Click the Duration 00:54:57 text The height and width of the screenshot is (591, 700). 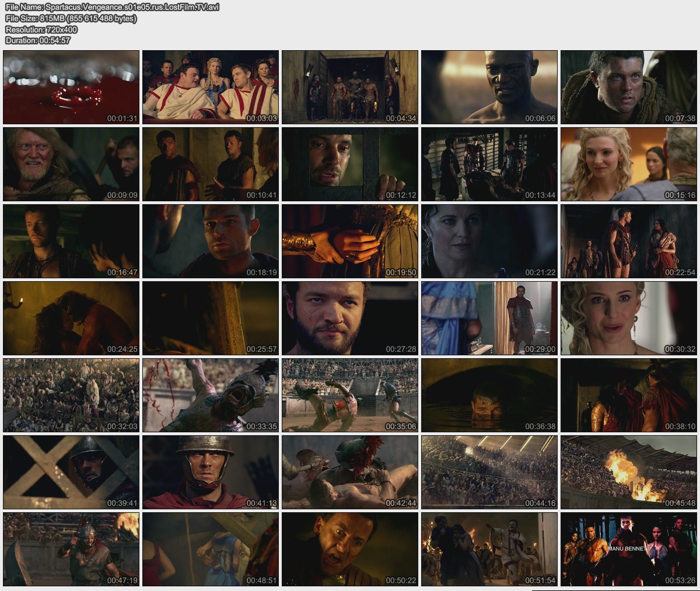click(x=38, y=40)
